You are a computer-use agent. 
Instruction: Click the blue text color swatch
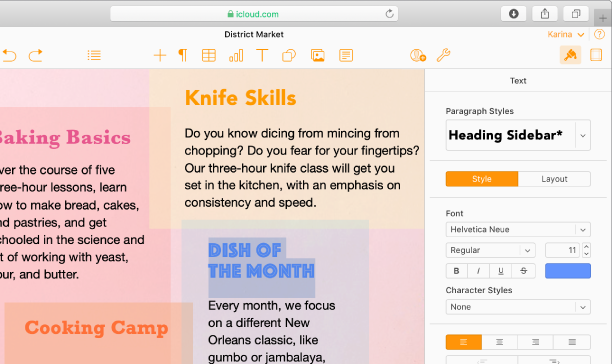point(568,271)
